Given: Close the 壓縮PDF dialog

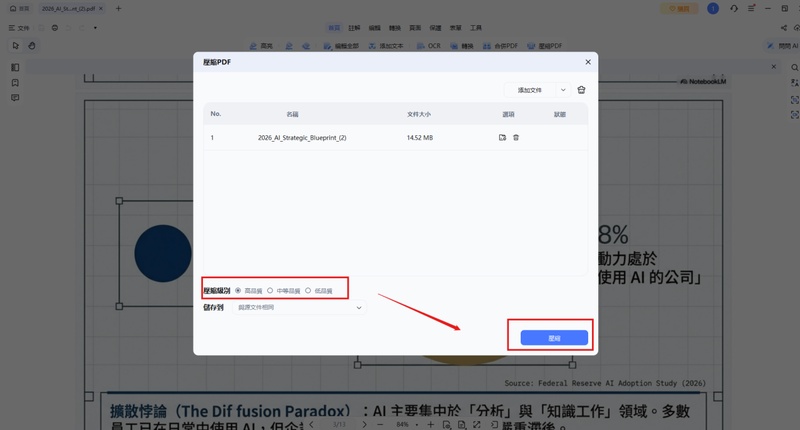Looking at the screenshot, I should coord(588,62).
